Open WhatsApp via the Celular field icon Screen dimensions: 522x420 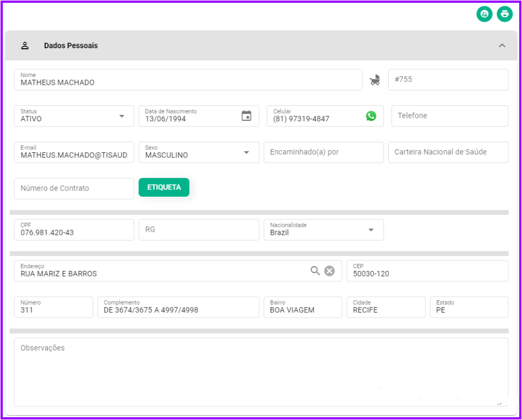[x=371, y=116]
